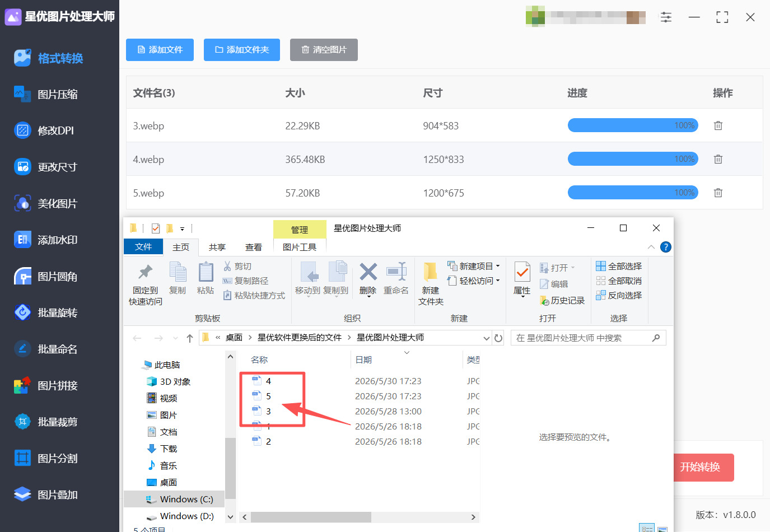Toggle properties checkmark in Explorer quick access toolbar
The height and width of the screenshot is (532, 770).
(156, 228)
